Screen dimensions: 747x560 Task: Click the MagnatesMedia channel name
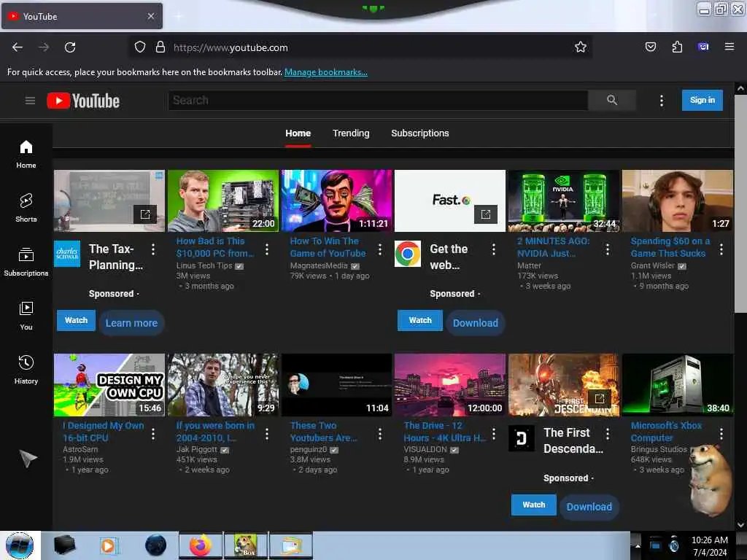coord(319,265)
